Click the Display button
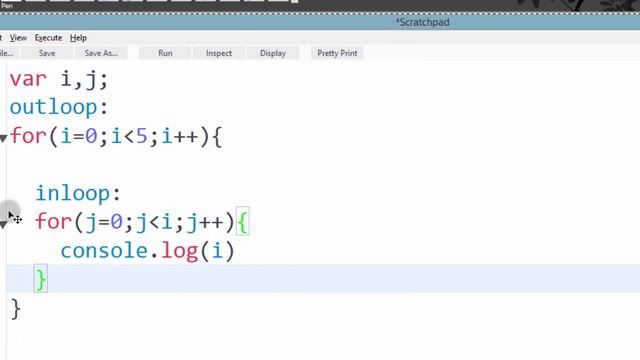This screenshot has height=360, width=640. click(273, 53)
